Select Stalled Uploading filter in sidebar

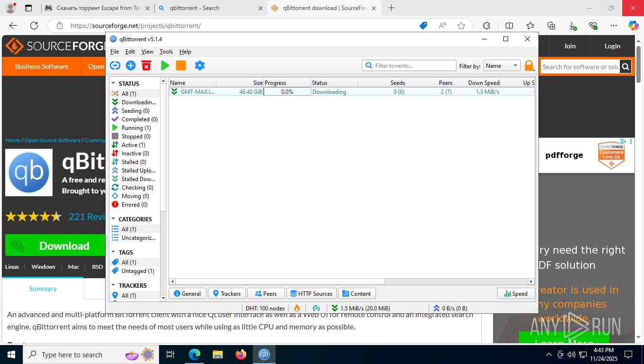click(134, 170)
